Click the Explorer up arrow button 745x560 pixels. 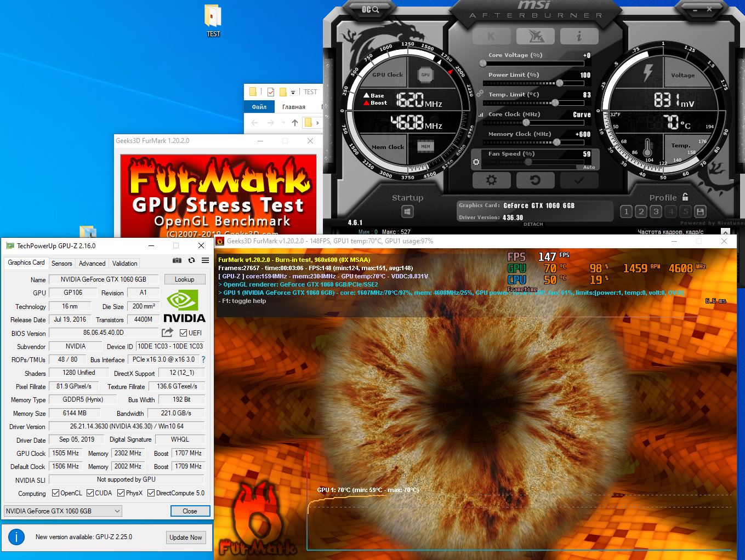tap(295, 123)
